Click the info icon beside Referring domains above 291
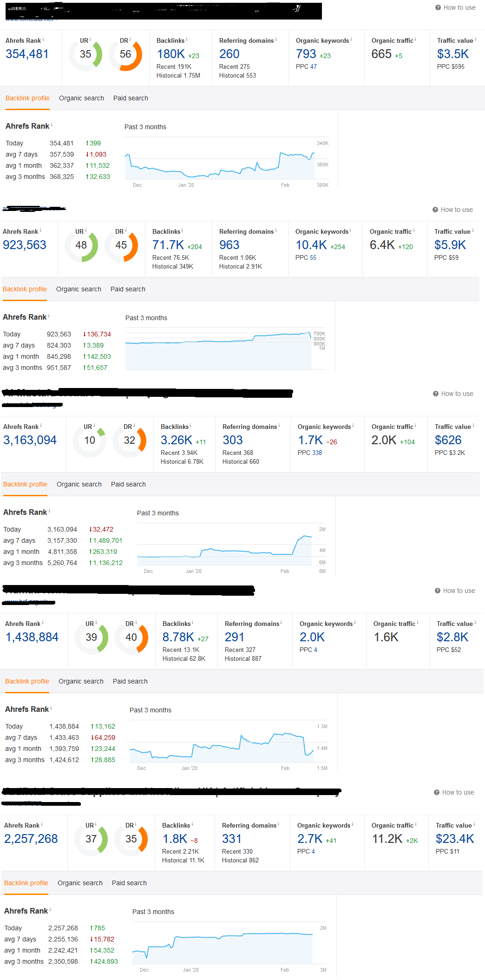The image size is (485, 980). (281, 623)
